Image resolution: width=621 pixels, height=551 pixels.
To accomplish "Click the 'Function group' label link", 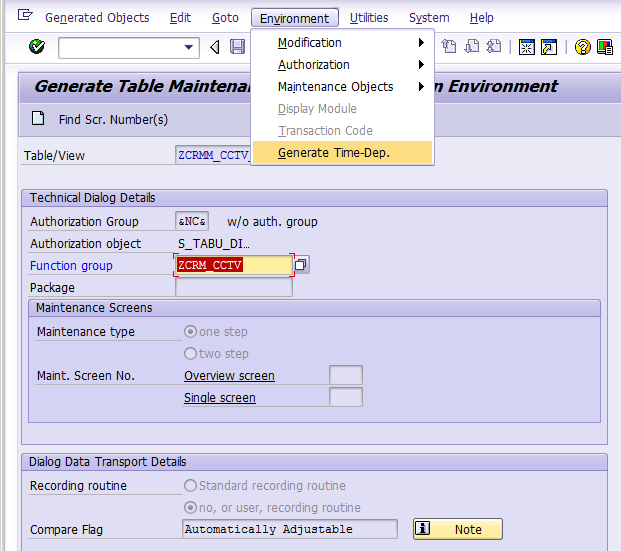I will click(71, 265).
